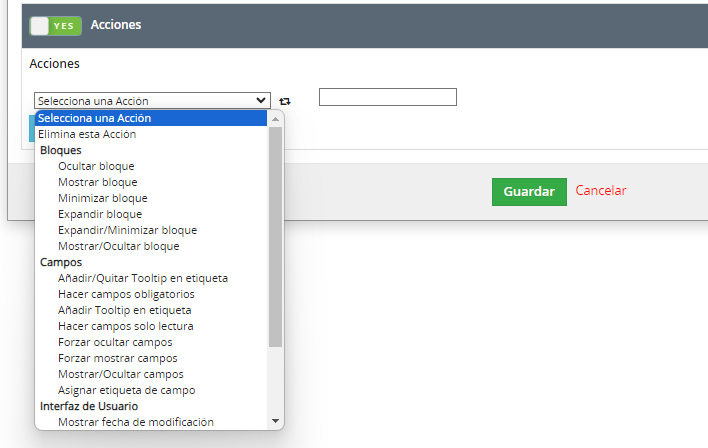Select 'Ocultar bloque' from the list

point(151,166)
